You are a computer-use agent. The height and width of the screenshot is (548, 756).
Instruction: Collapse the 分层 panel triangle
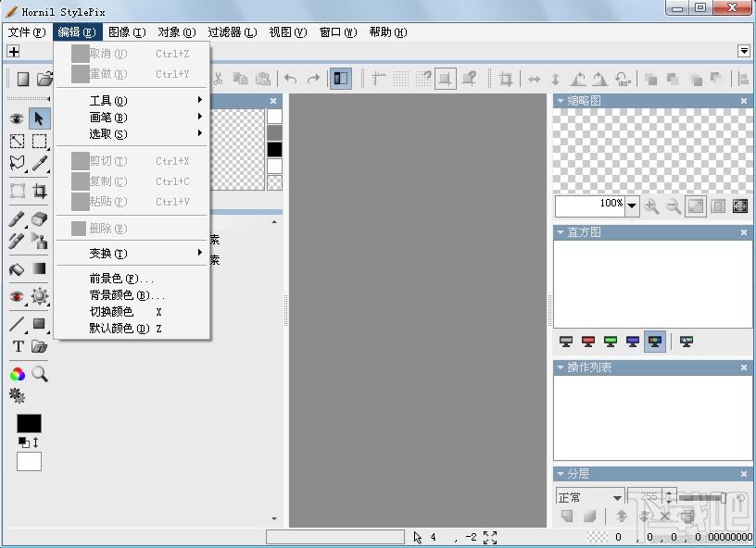(x=561, y=474)
